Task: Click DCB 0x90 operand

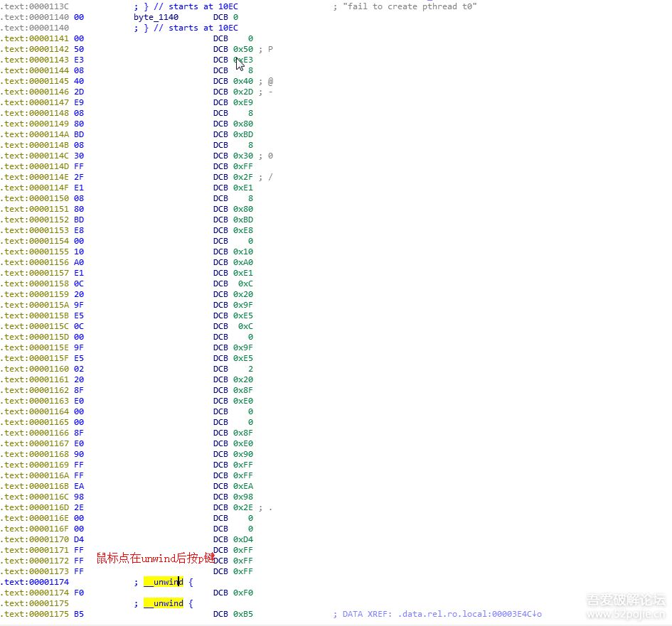Action: click(243, 454)
